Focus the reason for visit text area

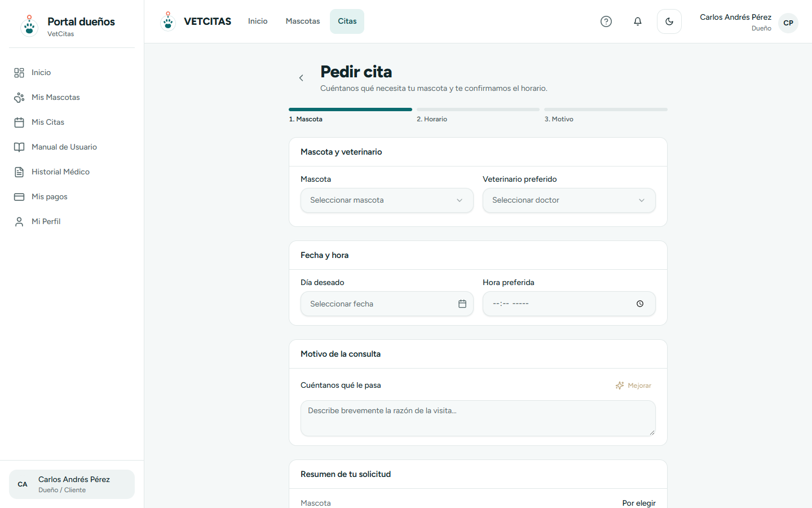coord(478,418)
